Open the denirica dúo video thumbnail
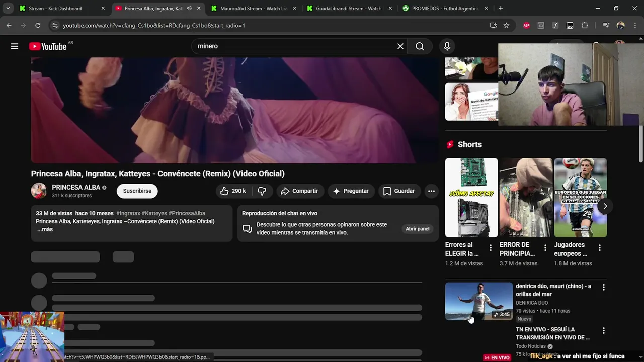Image resolution: width=644 pixels, height=362 pixels. tap(479, 301)
